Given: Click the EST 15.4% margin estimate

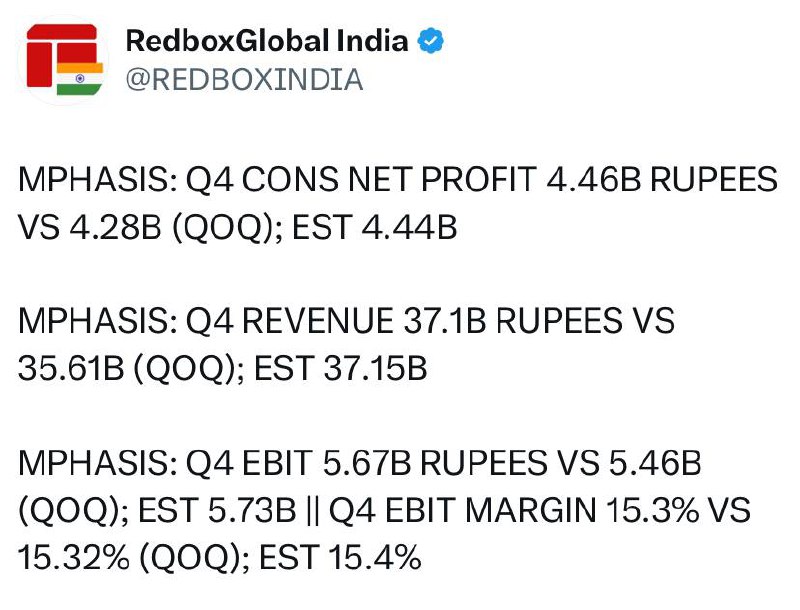Looking at the screenshot, I should (340, 557).
